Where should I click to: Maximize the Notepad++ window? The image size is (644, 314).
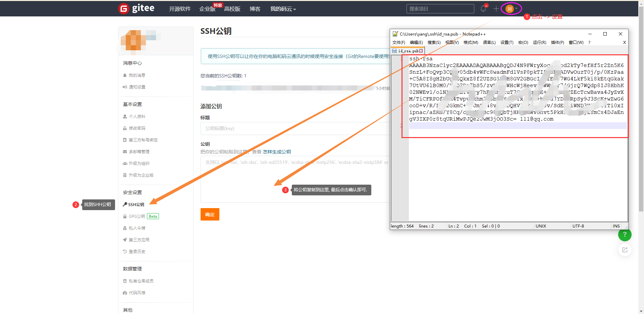605,34
